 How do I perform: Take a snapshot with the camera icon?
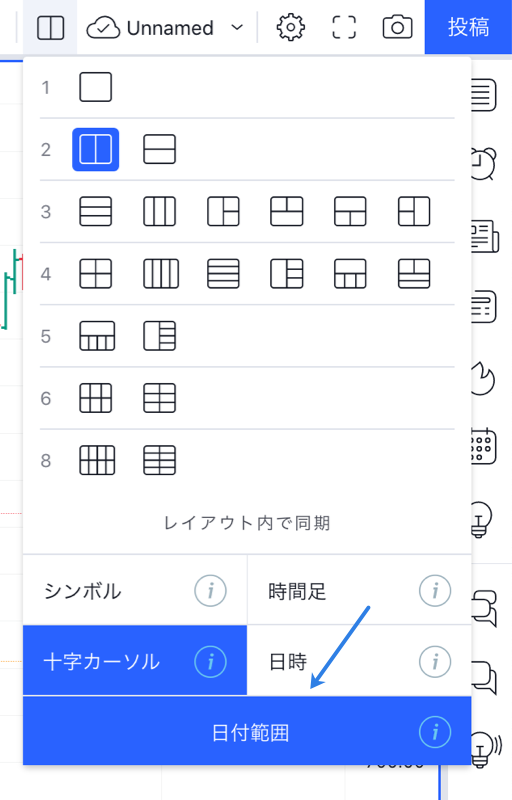[x=397, y=27]
